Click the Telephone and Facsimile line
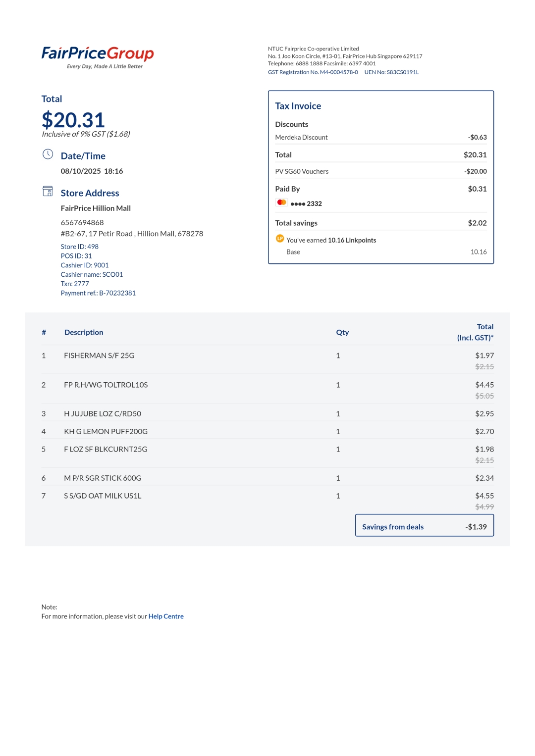 click(322, 63)
